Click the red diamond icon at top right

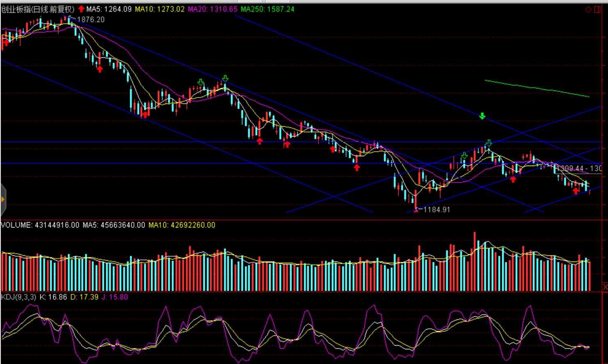588,9
